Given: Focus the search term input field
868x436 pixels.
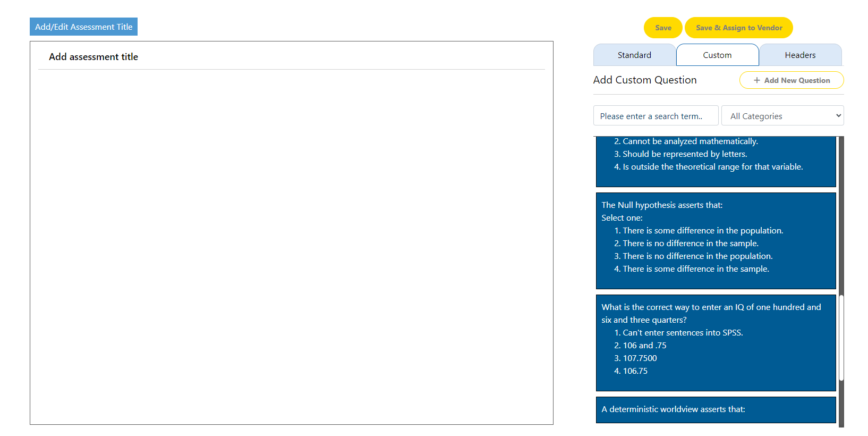Looking at the screenshot, I should coord(656,115).
